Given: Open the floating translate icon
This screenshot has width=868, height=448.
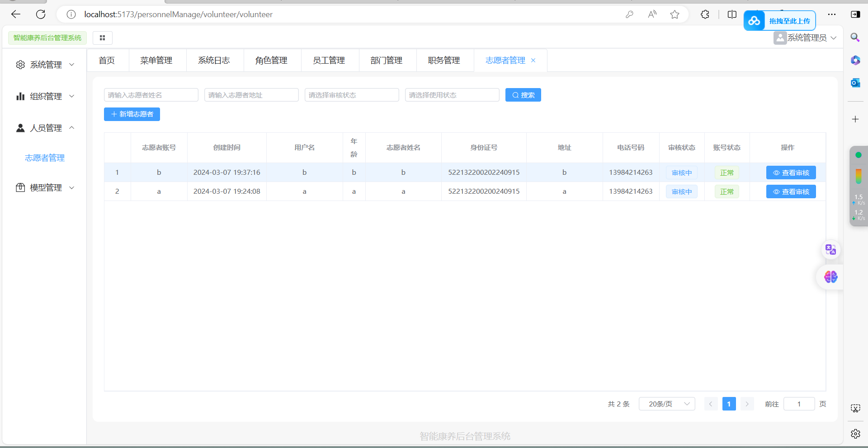Looking at the screenshot, I should [831, 250].
